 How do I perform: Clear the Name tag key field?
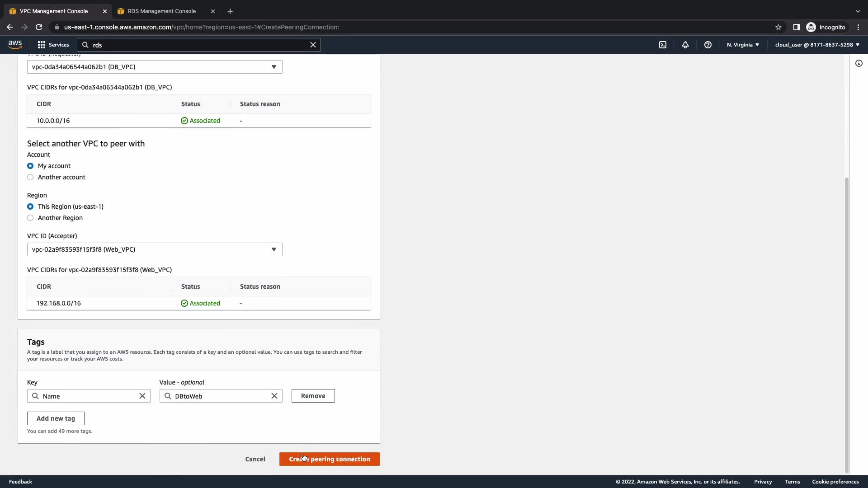tap(142, 396)
